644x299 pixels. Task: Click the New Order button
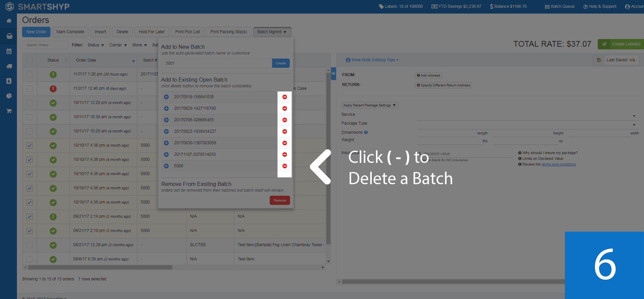[x=36, y=32]
